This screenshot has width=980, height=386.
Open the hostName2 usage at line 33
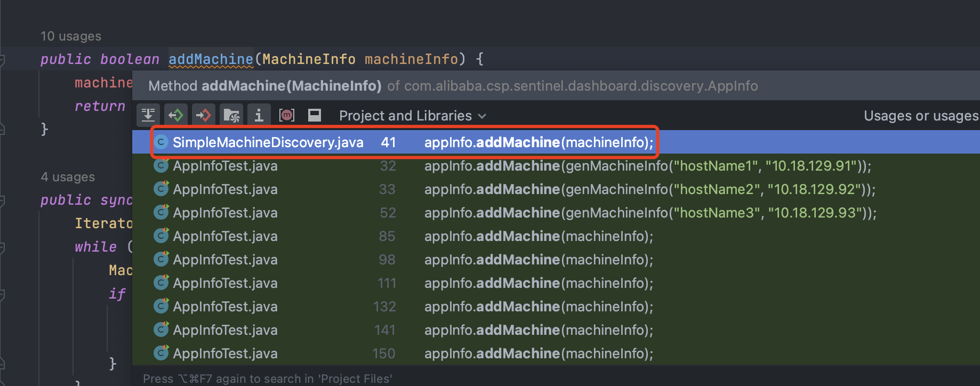click(649, 189)
